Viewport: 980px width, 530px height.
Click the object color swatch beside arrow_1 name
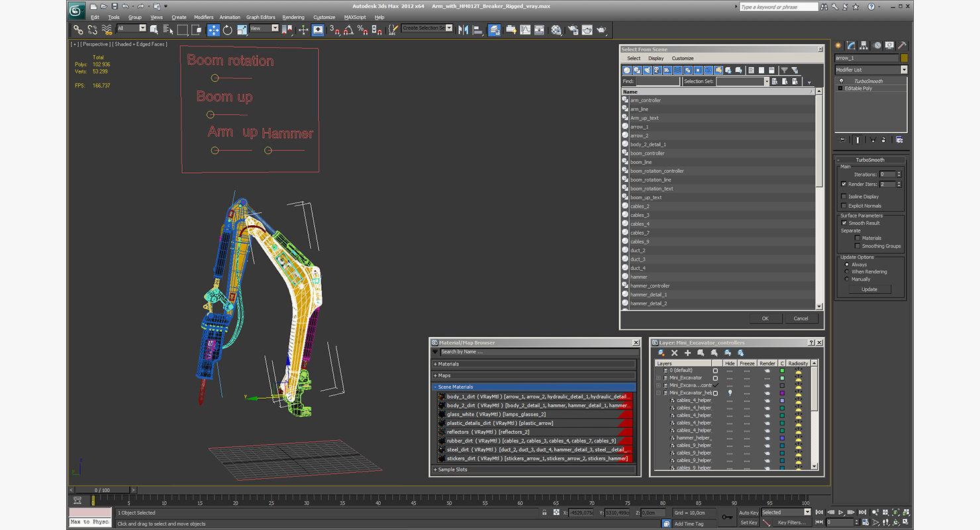pos(904,58)
